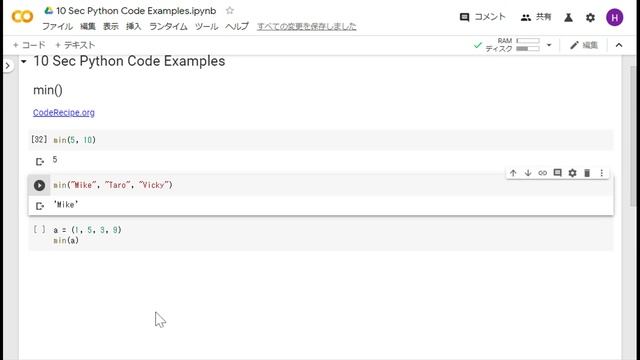Screen dimensions: 640x360
Task: Run the min("Mike", "Taro", "Vicky") cell
Action: [39, 185]
